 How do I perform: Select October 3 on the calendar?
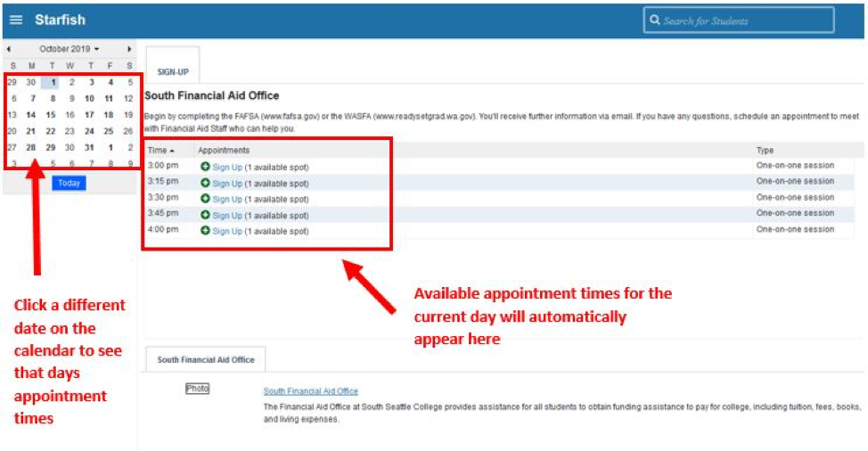click(x=91, y=83)
